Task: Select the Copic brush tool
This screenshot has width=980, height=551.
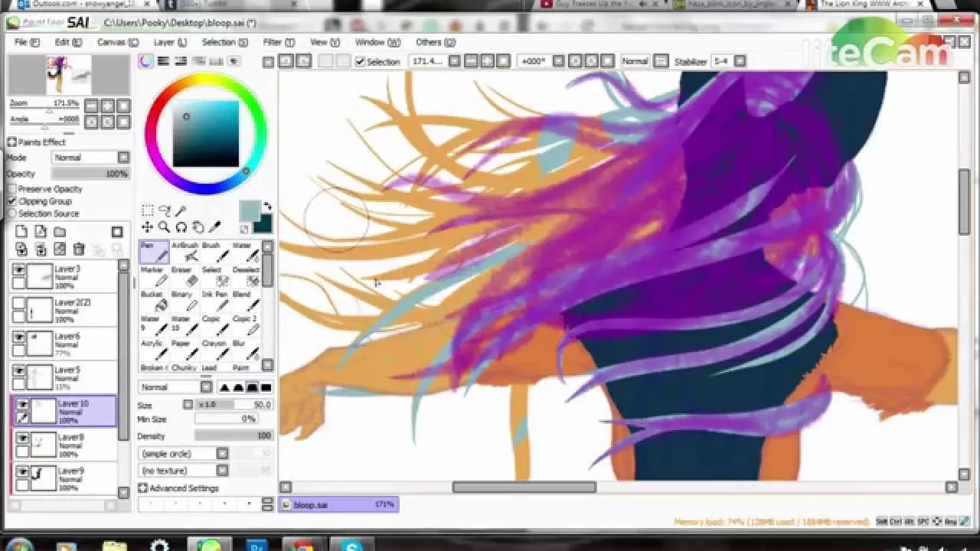Action: pyautogui.click(x=214, y=326)
